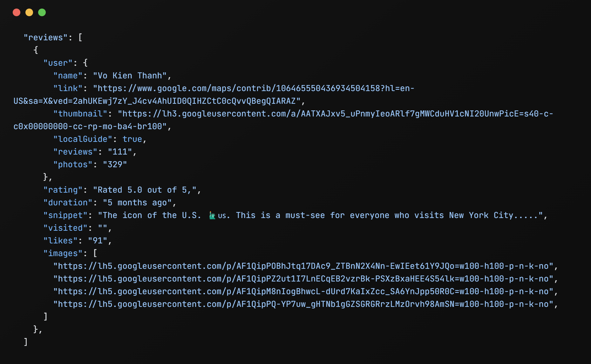Click the photos count value 329
The image size is (591, 364).
115,164
